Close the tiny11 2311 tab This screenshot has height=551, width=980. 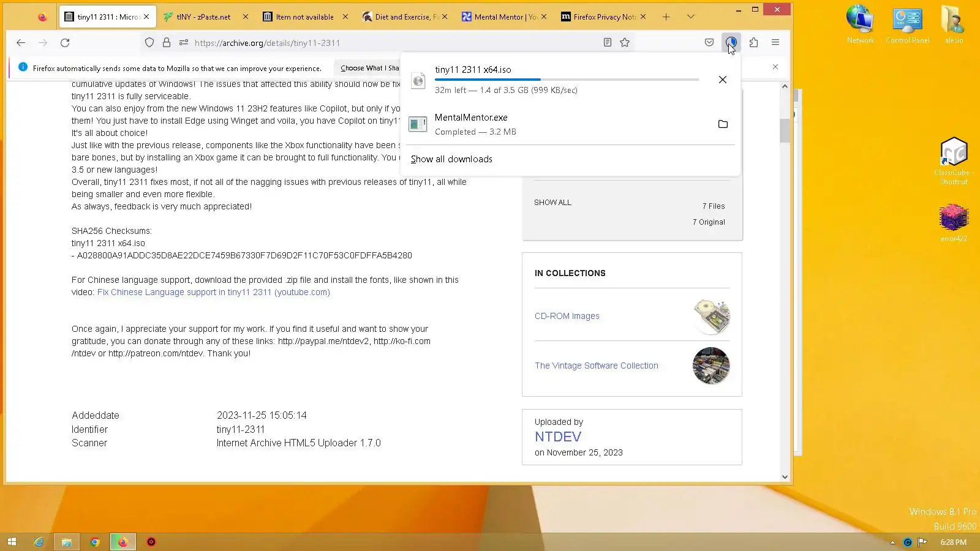point(146,17)
